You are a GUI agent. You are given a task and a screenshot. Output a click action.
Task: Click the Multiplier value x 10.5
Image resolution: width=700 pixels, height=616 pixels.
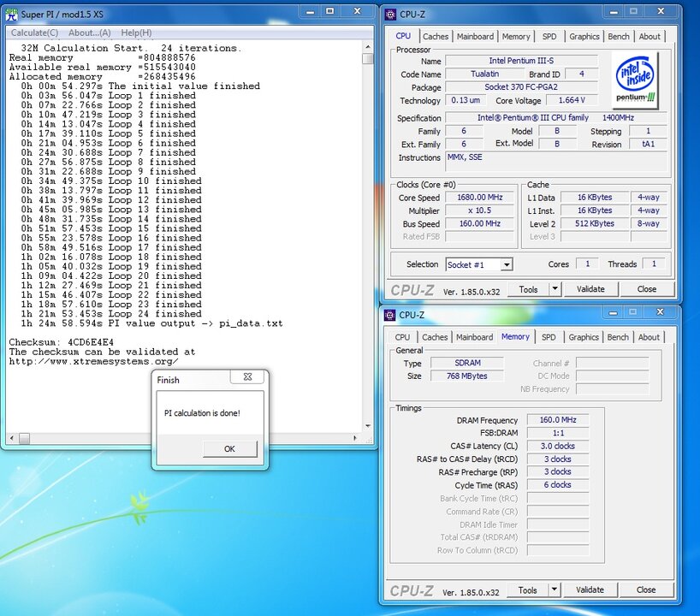(x=480, y=210)
